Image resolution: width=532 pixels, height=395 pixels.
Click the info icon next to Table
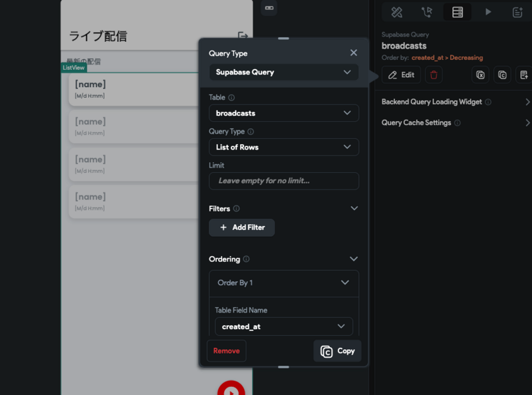tap(231, 98)
